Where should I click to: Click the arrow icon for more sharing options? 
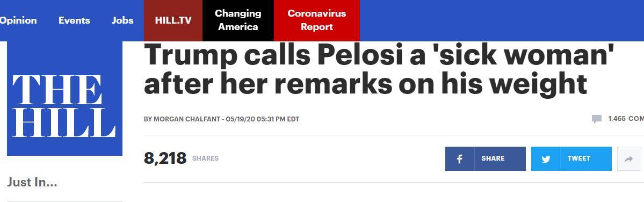629,159
